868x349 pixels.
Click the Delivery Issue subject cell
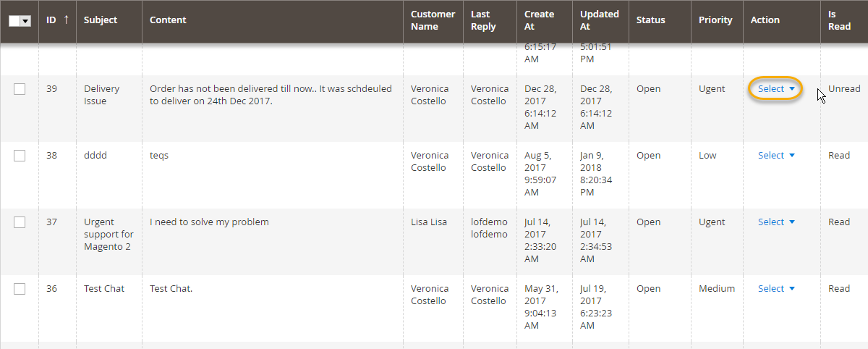click(x=102, y=95)
